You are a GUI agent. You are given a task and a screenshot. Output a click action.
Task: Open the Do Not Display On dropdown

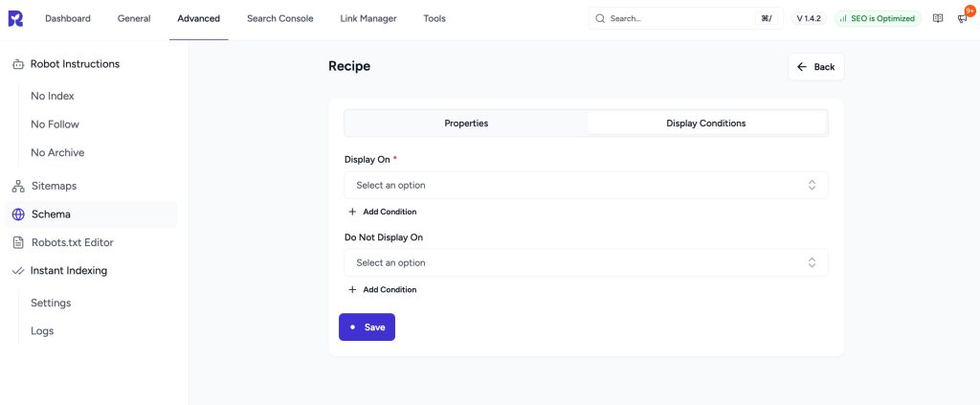click(x=586, y=262)
